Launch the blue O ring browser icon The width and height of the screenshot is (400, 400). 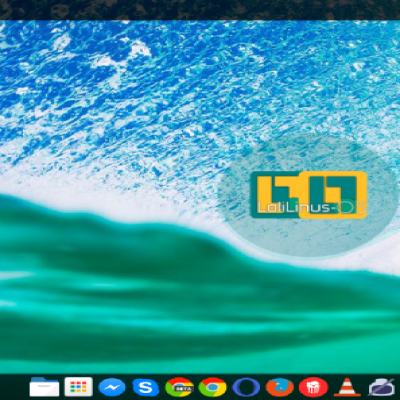(x=246, y=387)
